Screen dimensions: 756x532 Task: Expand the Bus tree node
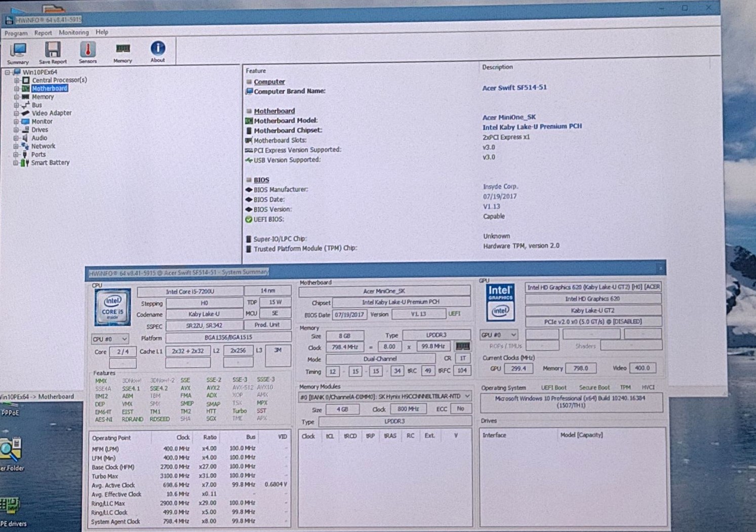tap(16, 105)
